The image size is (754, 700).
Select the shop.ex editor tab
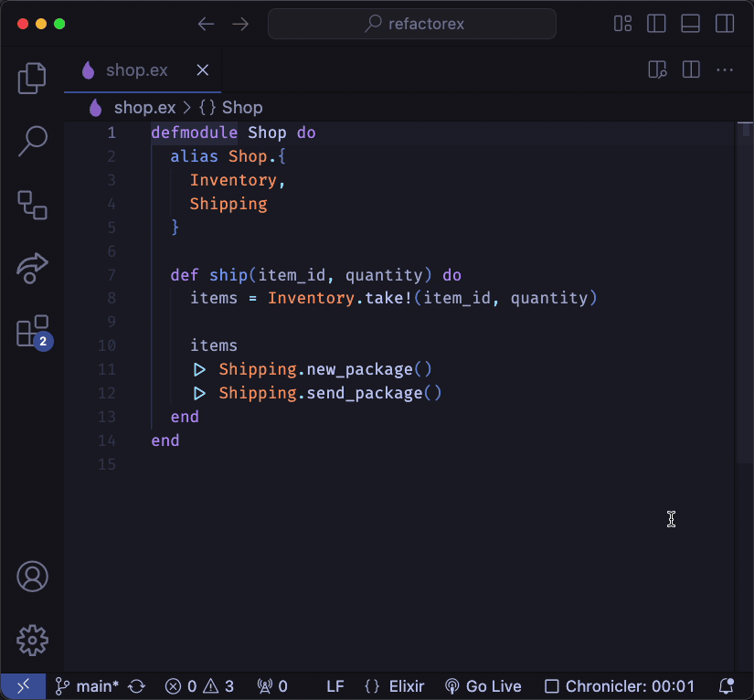136,70
